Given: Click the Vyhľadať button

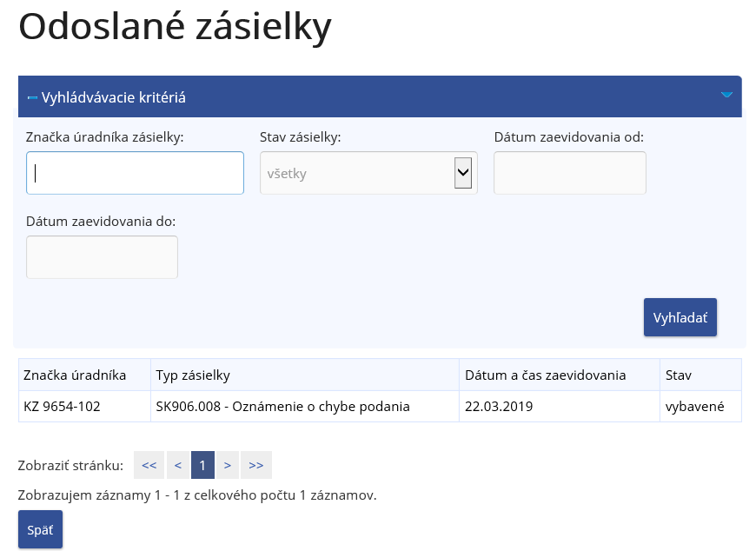Looking at the screenshot, I should tap(680, 317).
